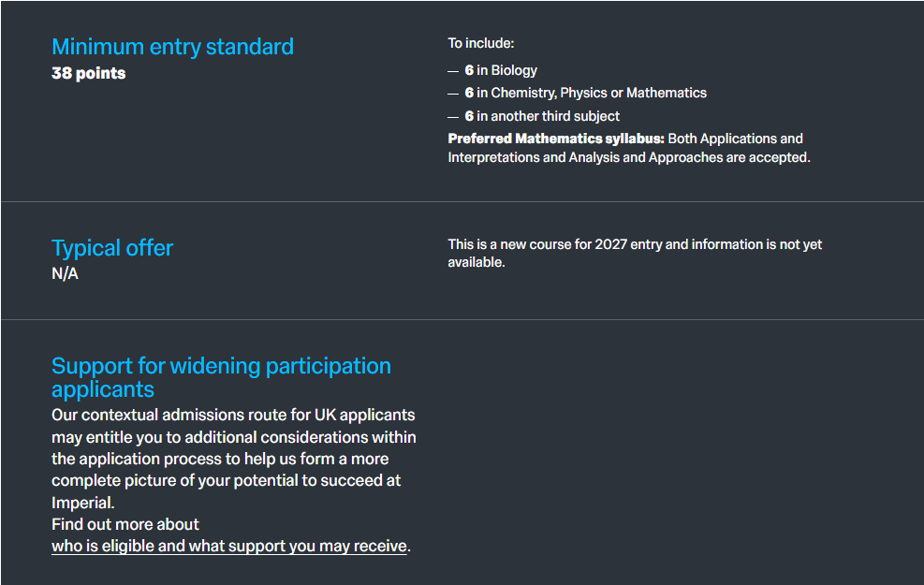Image resolution: width=924 pixels, height=585 pixels.
Task: Open the 'who is eligible' support link
Action: (x=229, y=546)
